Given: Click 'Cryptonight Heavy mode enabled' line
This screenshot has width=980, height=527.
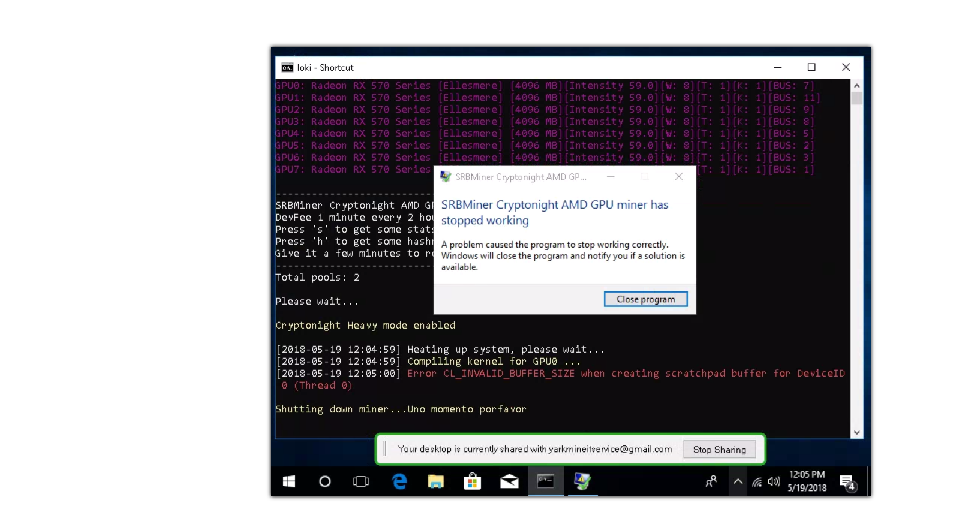Looking at the screenshot, I should 365,326.
